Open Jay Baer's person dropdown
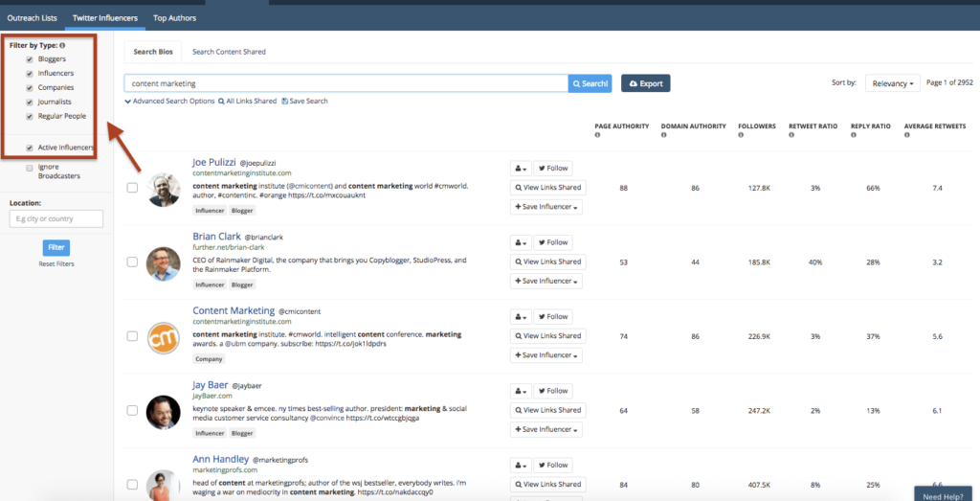Image resolution: width=980 pixels, height=501 pixels. click(521, 391)
